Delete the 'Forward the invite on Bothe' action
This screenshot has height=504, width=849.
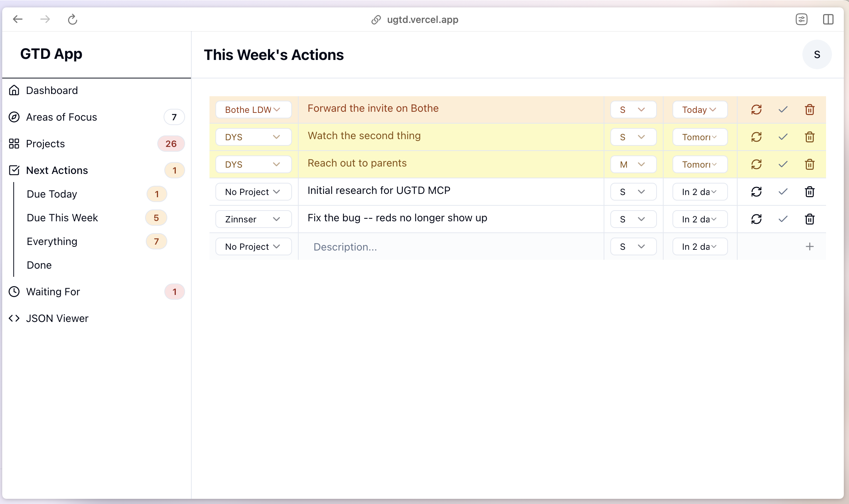point(809,110)
